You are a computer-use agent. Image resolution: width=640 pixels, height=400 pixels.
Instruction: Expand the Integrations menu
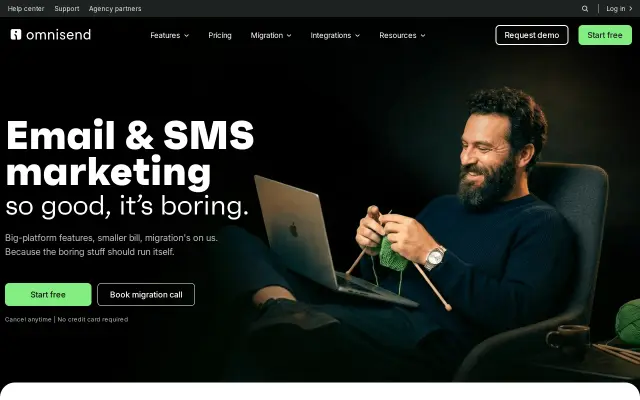335,36
